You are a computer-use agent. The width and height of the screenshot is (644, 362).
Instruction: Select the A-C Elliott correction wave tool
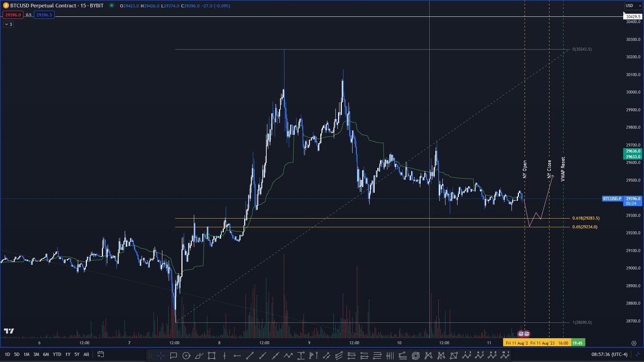coord(479,355)
